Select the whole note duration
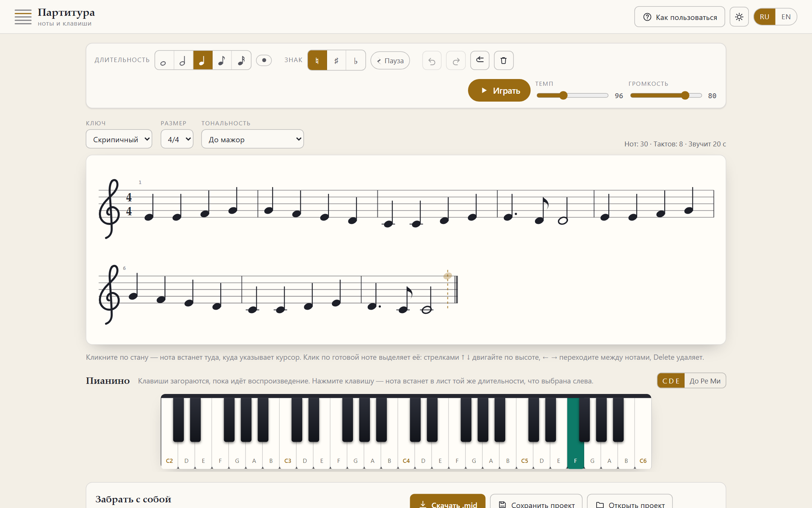This screenshot has width=812, height=508. (x=164, y=60)
